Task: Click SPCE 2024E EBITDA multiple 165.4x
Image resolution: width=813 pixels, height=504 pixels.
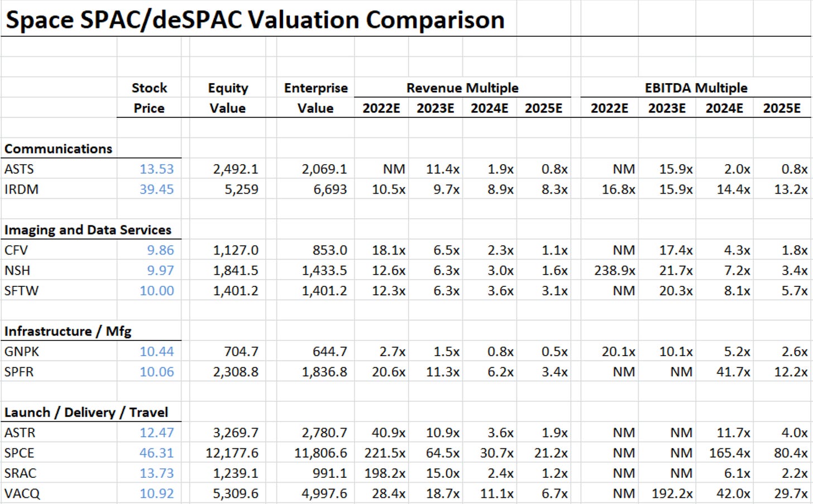Action: (x=730, y=453)
